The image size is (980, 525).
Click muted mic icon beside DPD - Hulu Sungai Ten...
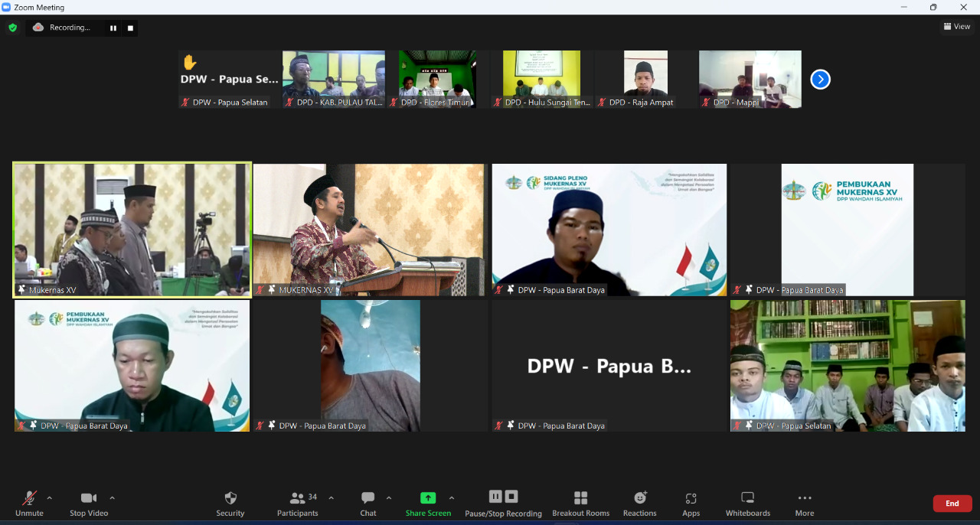(498, 103)
